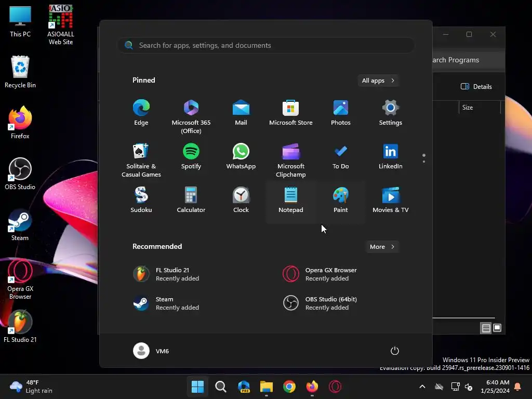Select FL Studio 21 desktop shortcut
532x399 pixels.
click(x=20, y=326)
